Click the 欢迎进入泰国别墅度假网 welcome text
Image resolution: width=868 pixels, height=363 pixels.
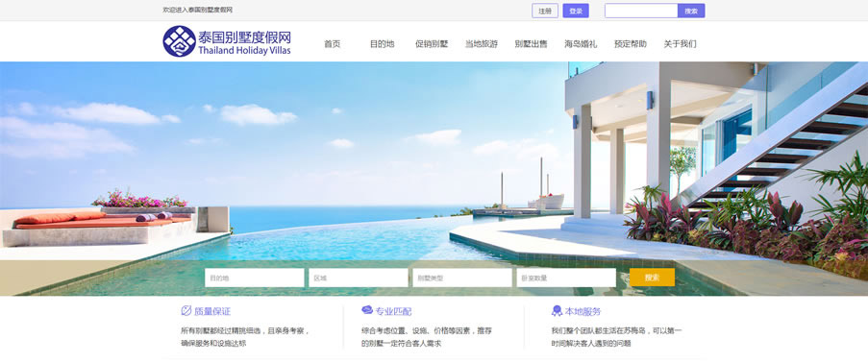coord(198,10)
